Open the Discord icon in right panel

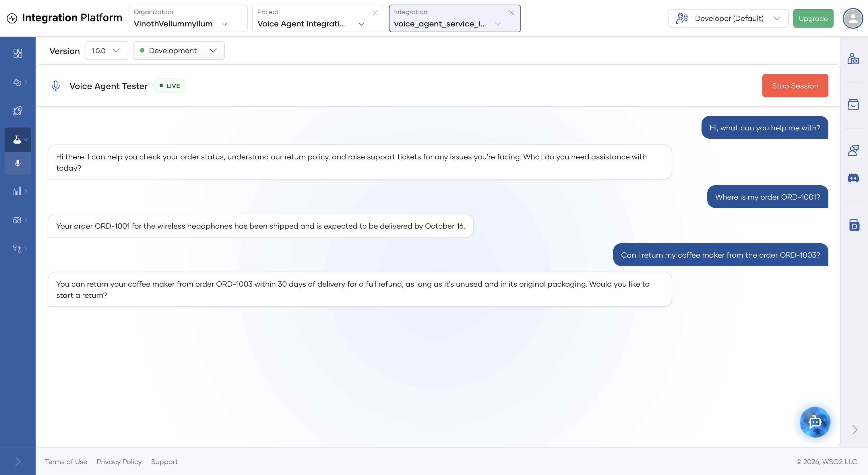853,178
